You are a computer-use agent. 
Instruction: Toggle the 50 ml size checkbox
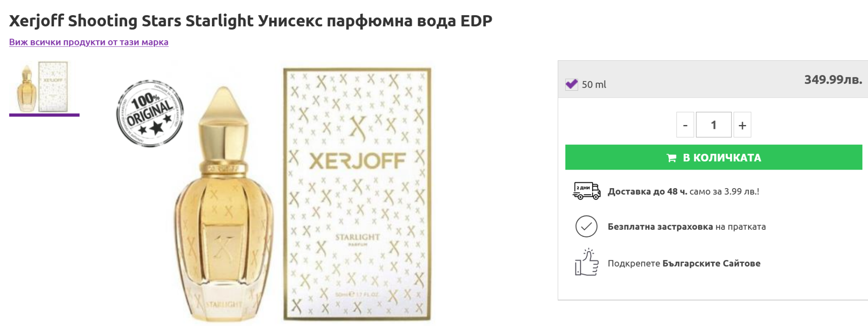571,84
